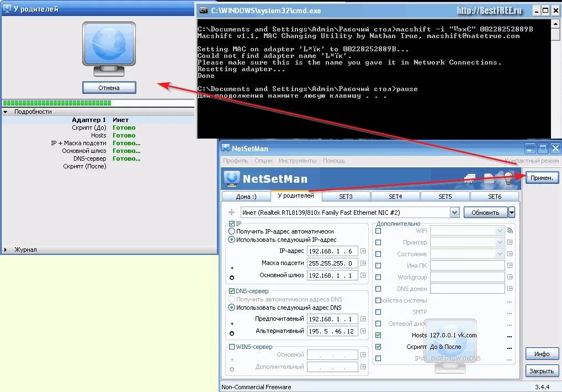Open the Помощь menu

tap(334, 161)
